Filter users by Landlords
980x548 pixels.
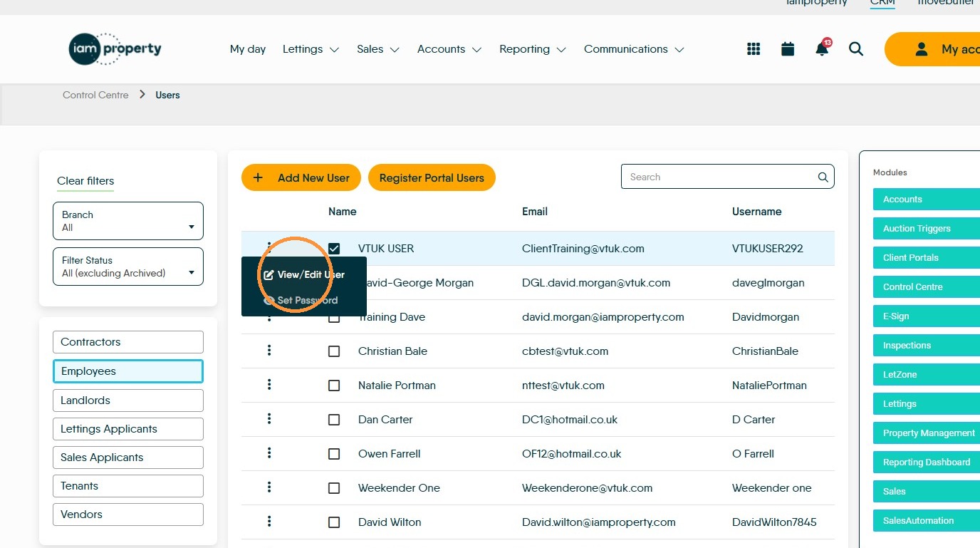coord(128,400)
